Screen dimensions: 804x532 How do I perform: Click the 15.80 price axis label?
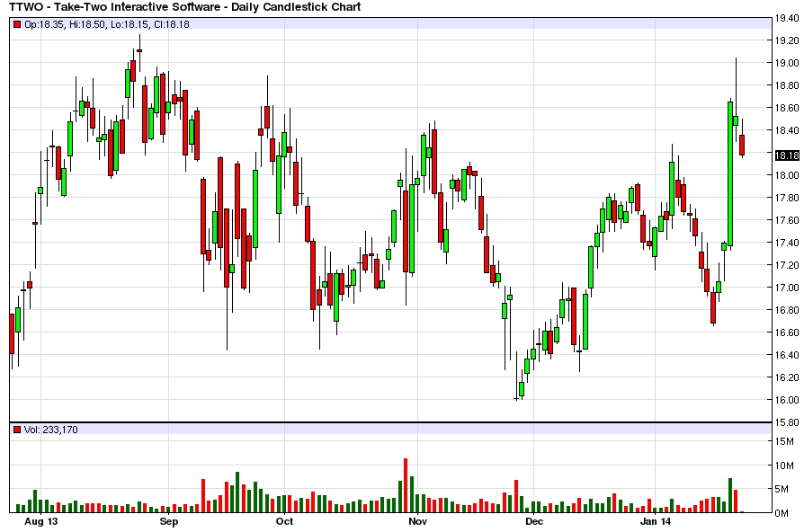click(787, 423)
